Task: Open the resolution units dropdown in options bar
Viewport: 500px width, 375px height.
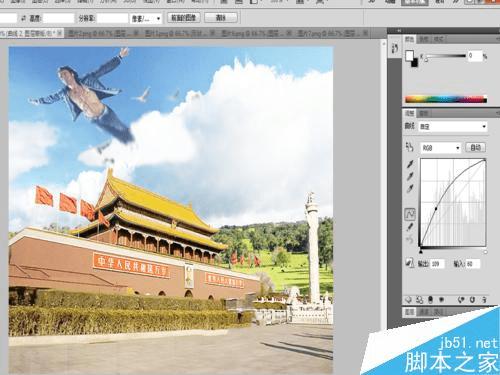Action: [x=146, y=18]
